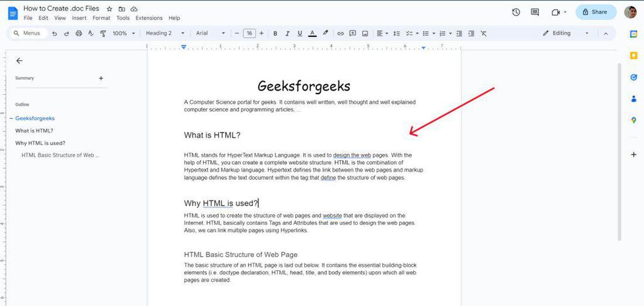Image resolution: width=644 pixels, height=306 pixels.
Task: Toggle italic formatting
Action: click(287, 34)
